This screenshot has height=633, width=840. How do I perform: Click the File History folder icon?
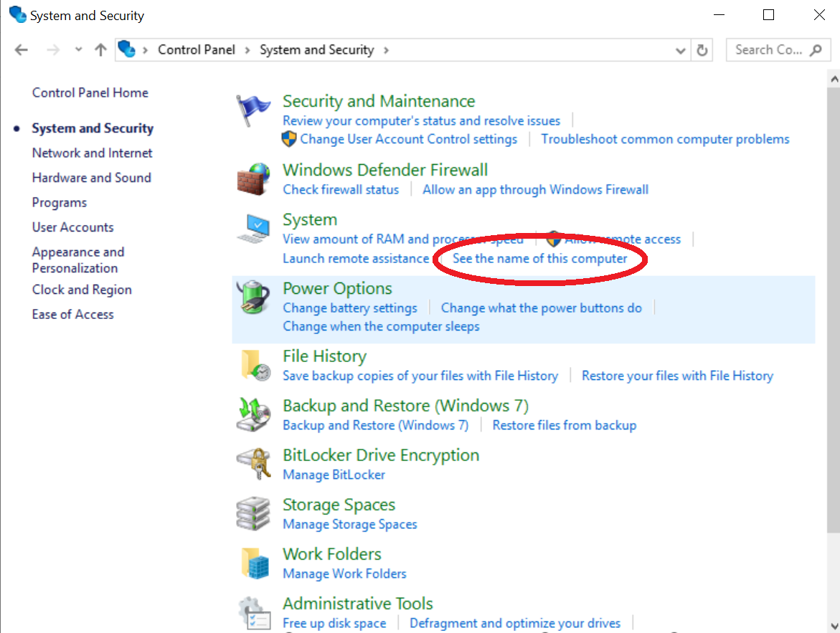tap(253, 366)
